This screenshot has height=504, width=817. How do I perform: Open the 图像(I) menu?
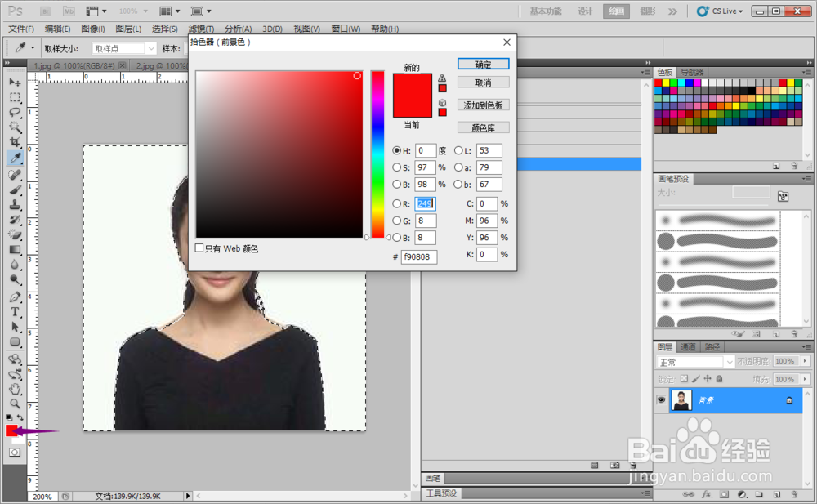click(x=93, y=29)
